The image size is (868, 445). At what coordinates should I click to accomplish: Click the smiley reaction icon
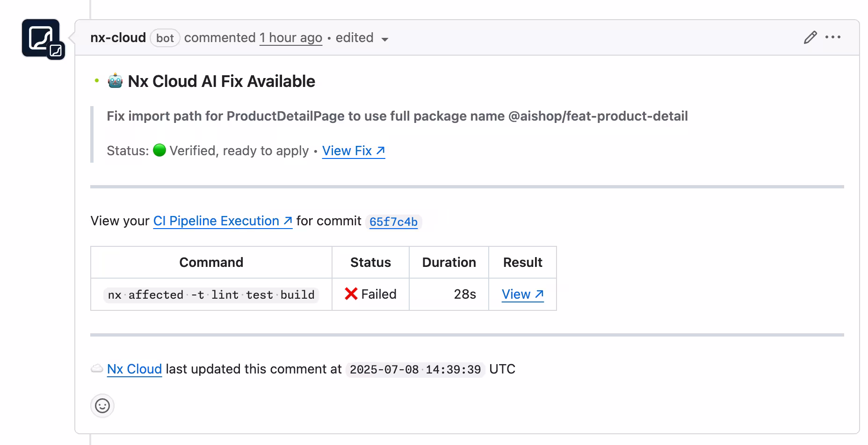coord(102,406)
